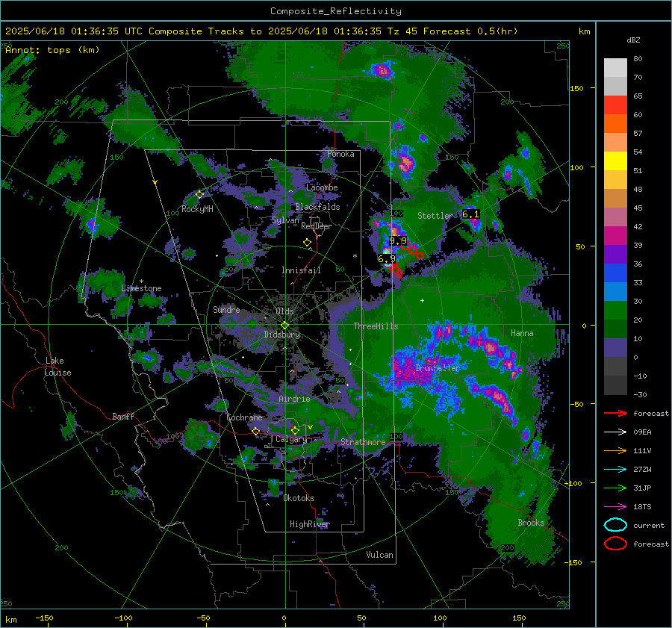The width and height of the screenshot is (672, 628).
Task: Click the green 31JP arrow in legend
Action: click(x=615, y=488)
